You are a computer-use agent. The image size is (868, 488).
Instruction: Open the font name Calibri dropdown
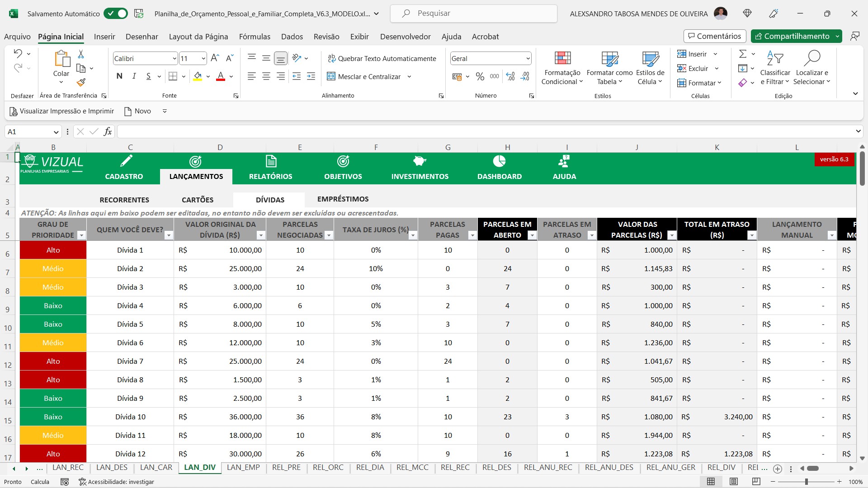pos(175,59)
